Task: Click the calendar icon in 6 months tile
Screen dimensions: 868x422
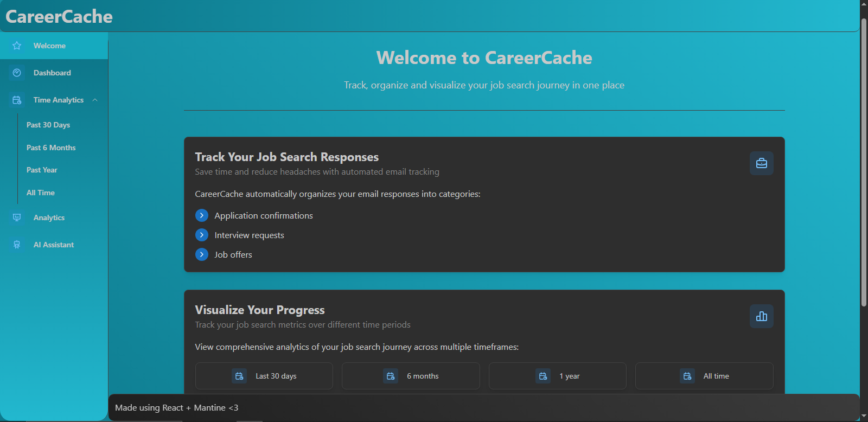Action: coord(391,376)
